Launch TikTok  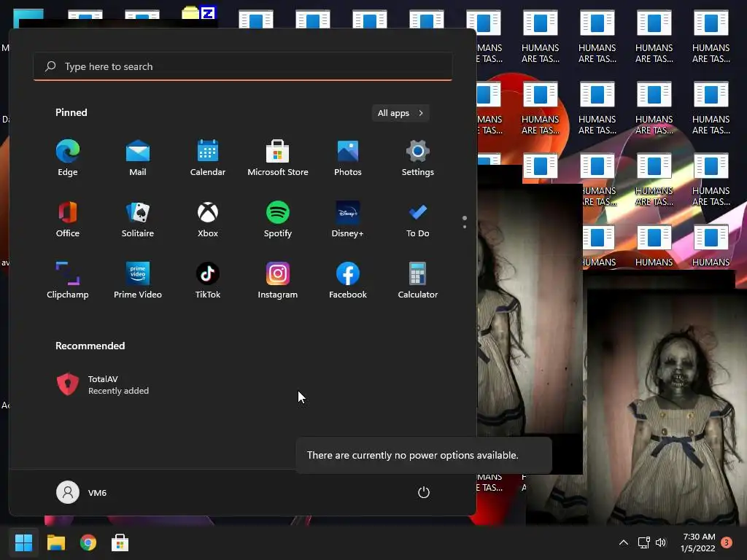pos(208,281)
